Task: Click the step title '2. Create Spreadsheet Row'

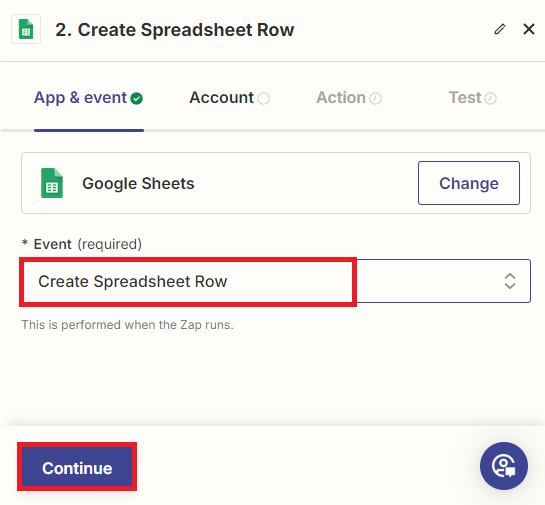Action: tap(174, 30)
